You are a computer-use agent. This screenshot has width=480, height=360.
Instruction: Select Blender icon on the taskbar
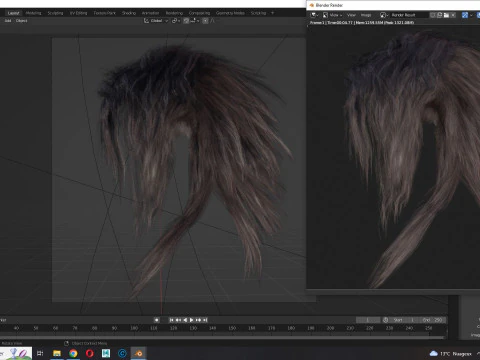tap(139, 353)
